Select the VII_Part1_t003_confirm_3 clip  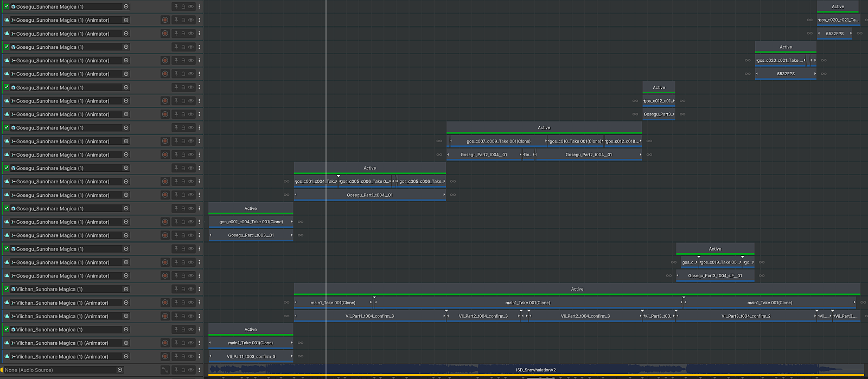pyautogui.click(x=251, y=357)
